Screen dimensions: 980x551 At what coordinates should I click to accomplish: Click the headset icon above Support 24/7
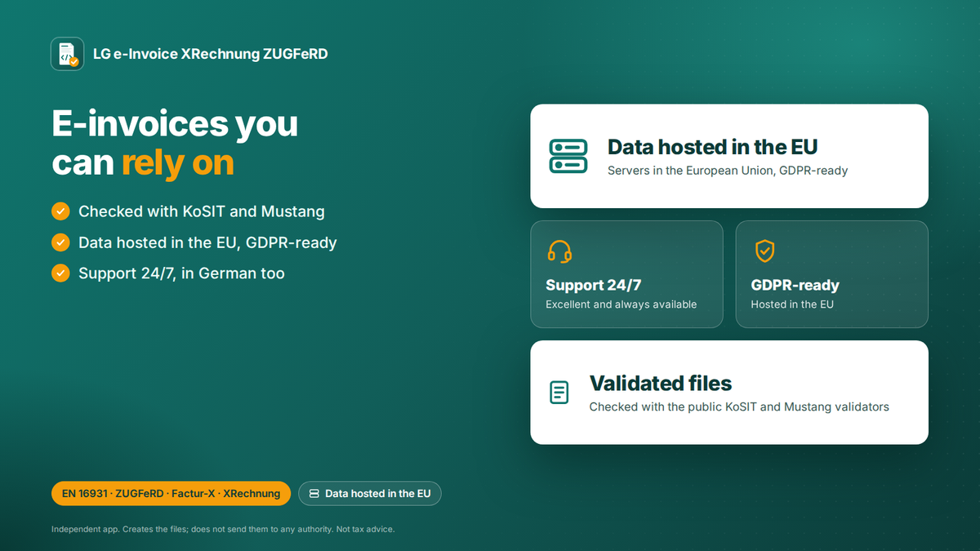pyautogui.click(x=559, y=251)
